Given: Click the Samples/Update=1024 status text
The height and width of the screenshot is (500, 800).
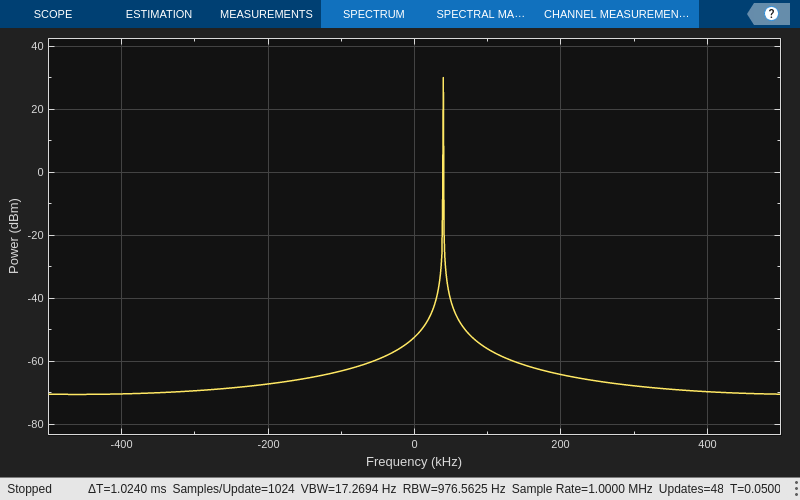Looking at the screenshot, I should click(x=233, y=489).
